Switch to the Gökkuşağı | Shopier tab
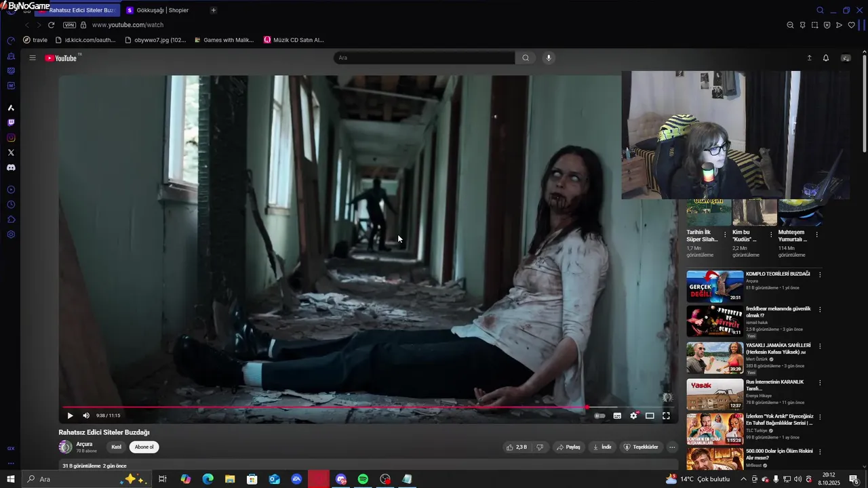Screen dimensions: 868x488 pos(163,10)
